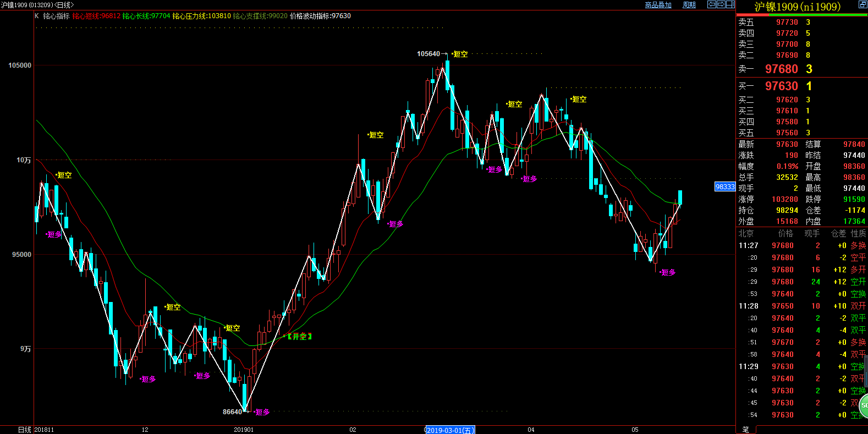The width and height of the screenshot is (868, 434).
Task: Click the green 【开空】 signal label
Action: pyautogui.click(x=299, y=337)
